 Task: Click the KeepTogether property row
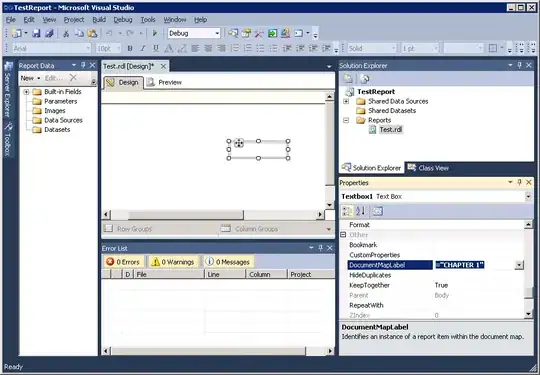tap(437, 285)
